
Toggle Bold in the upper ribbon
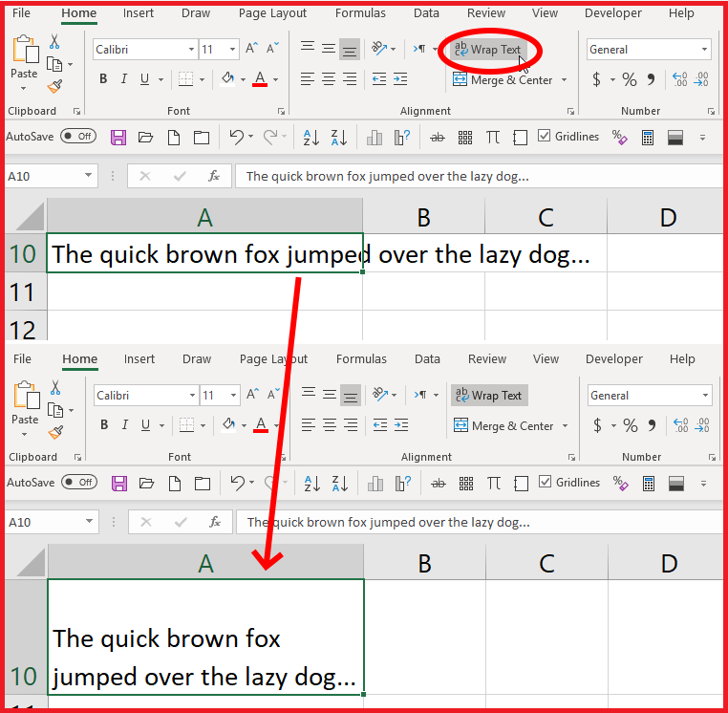click(103, 79)
